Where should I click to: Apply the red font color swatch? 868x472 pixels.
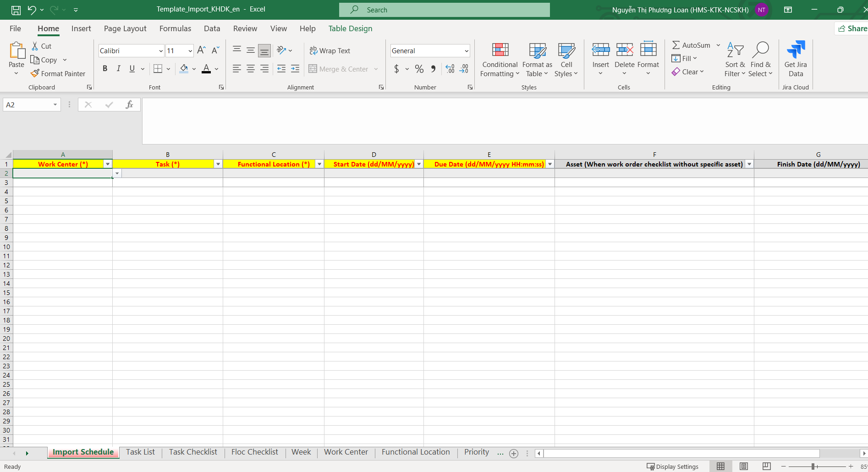206,69
